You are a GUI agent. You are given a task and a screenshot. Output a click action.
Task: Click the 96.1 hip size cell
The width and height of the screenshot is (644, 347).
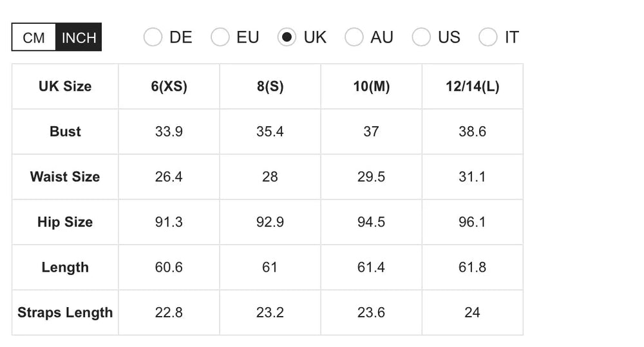(x=472, y=222)
